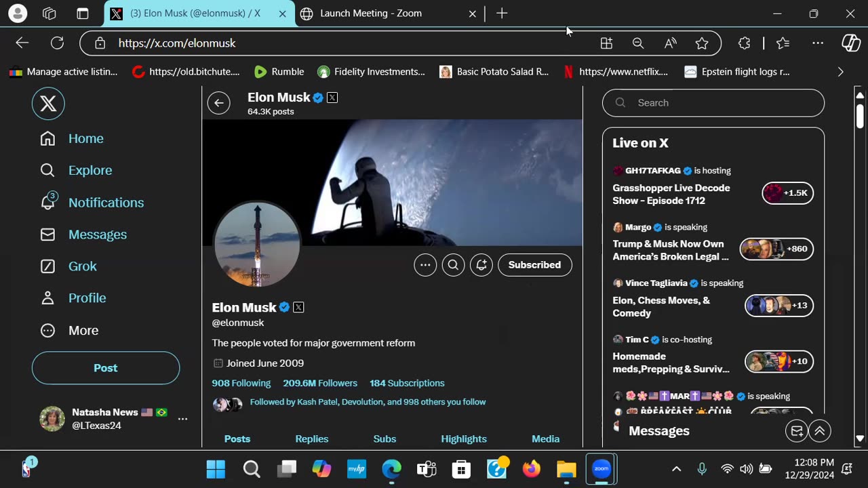Refresh the page
Screen dimensions: 868x488
coord(57,43)
